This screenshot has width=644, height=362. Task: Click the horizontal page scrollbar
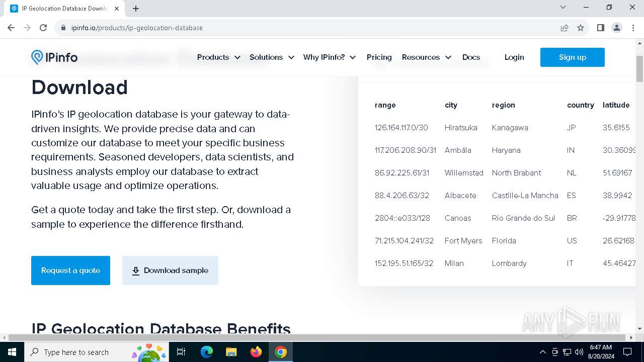point(318,337)
